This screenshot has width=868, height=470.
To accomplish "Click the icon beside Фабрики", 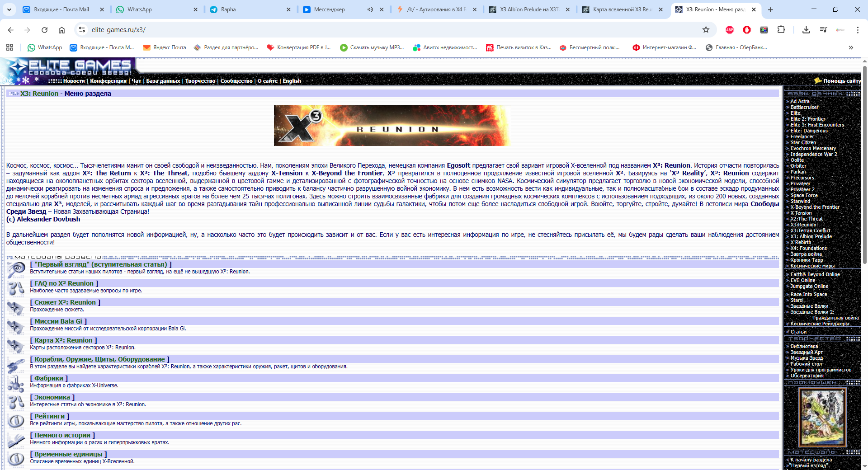I will click(16, 383).
